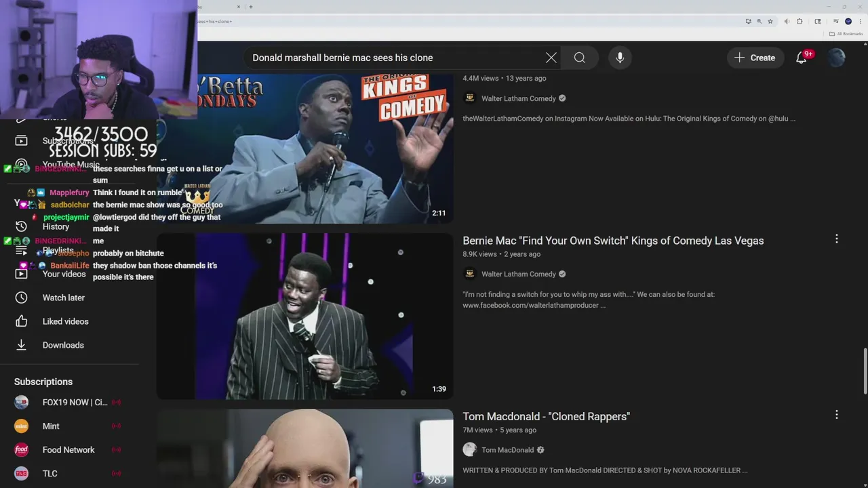Screen dimensions: 868x488
Task: Open Chrome three-dot menu
Action: [860, 21]
